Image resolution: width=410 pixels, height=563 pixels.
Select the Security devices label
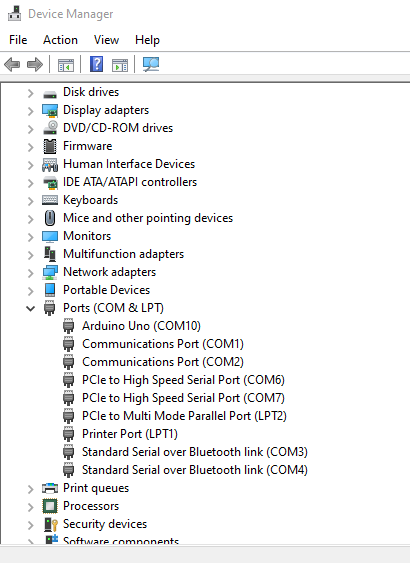105,524
